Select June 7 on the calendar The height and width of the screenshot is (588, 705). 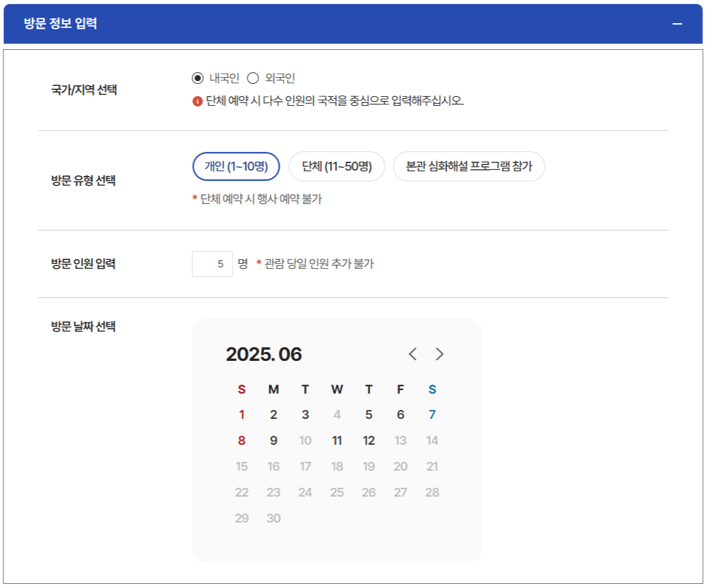tap(432, 414)
